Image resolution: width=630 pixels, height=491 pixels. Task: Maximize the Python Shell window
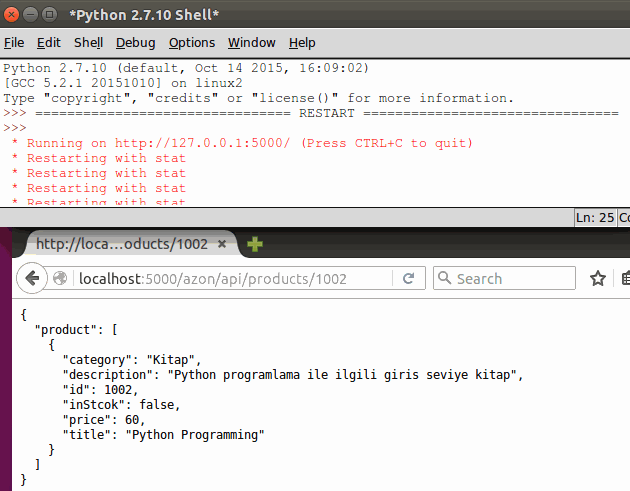pos(49,15)
